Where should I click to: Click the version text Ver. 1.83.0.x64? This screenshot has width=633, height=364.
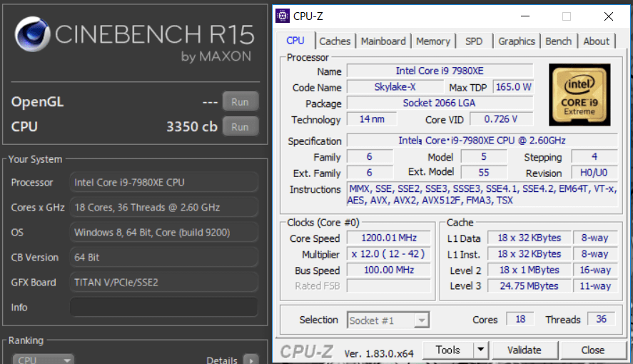point(379,354)
